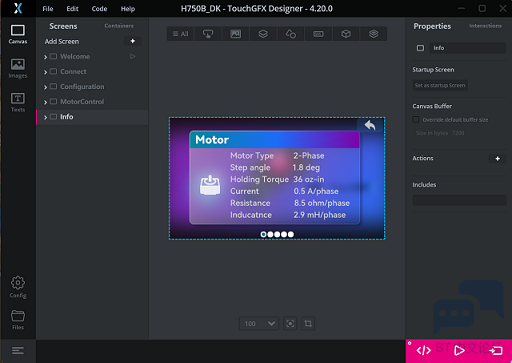Expand the Configuration screen tree item
512x363 pixels.
click(x=45, y=87)
